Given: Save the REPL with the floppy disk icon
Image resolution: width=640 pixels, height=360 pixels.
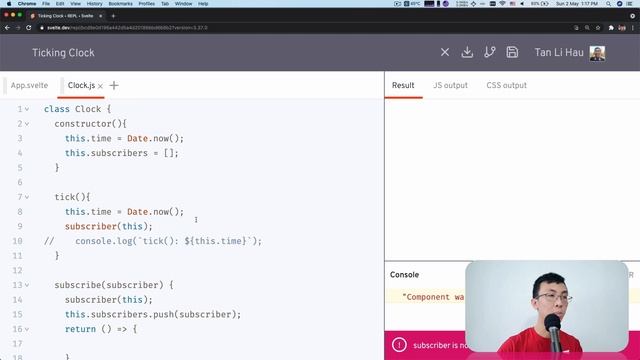Looking at the screenshot, I should 512,52.
